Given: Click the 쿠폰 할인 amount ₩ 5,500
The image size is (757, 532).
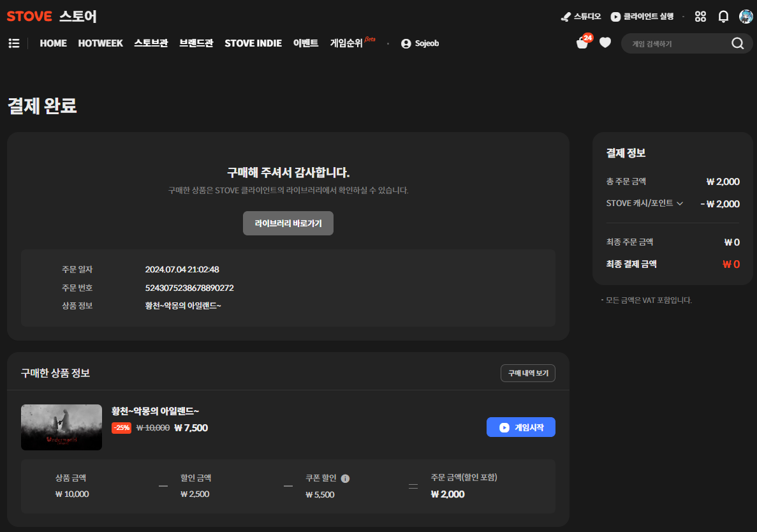Looking at the screenshot, I should coord(320,495).
